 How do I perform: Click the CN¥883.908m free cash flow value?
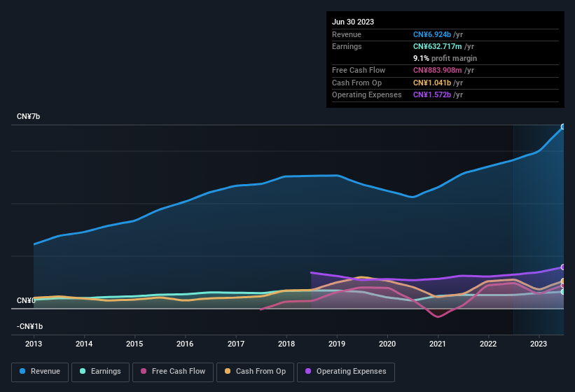pyautogui.click(x=438, y=71)
